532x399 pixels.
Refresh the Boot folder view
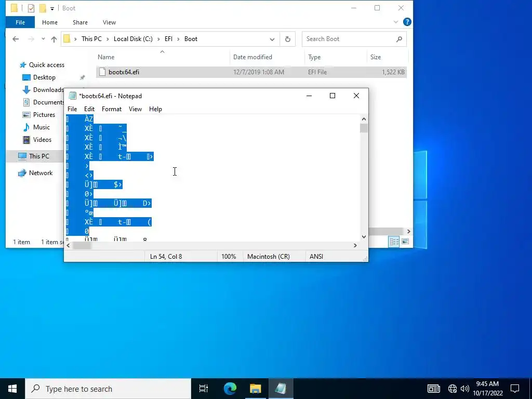288,39
